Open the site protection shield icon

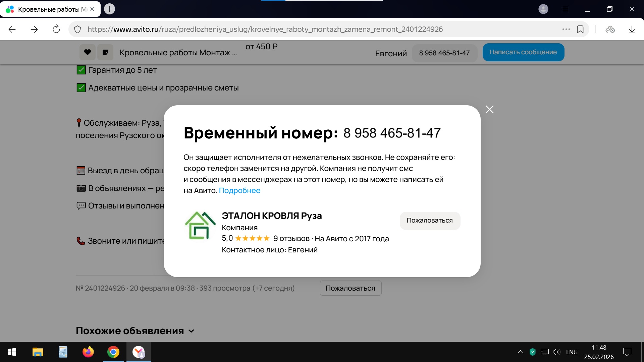click(x=77, y=29)
